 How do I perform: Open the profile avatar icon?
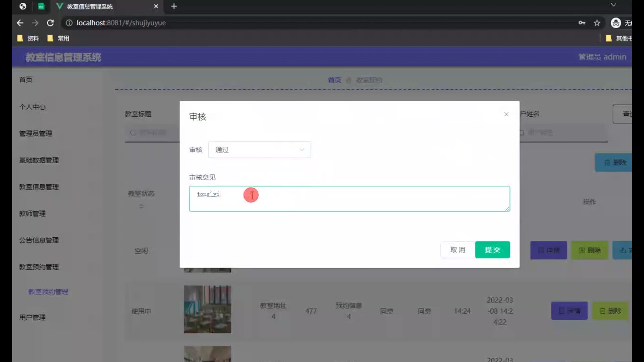(x=616, y=23)
